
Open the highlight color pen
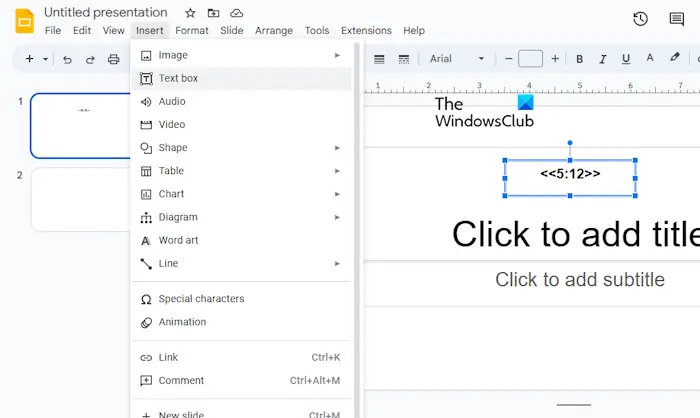pyautogui.click(x=675, y=58)
